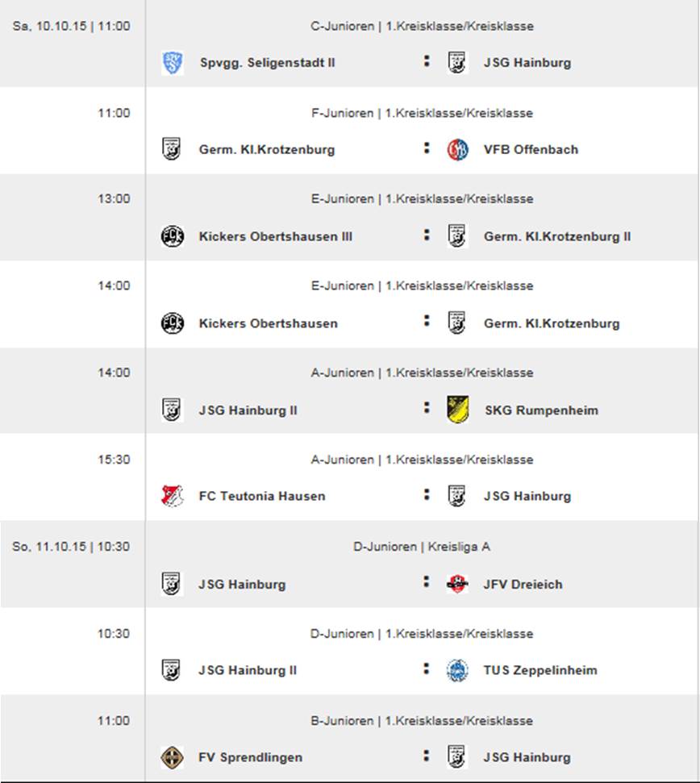
Task: Click the VFB Offenbach club logo
Action: point(457,149)
